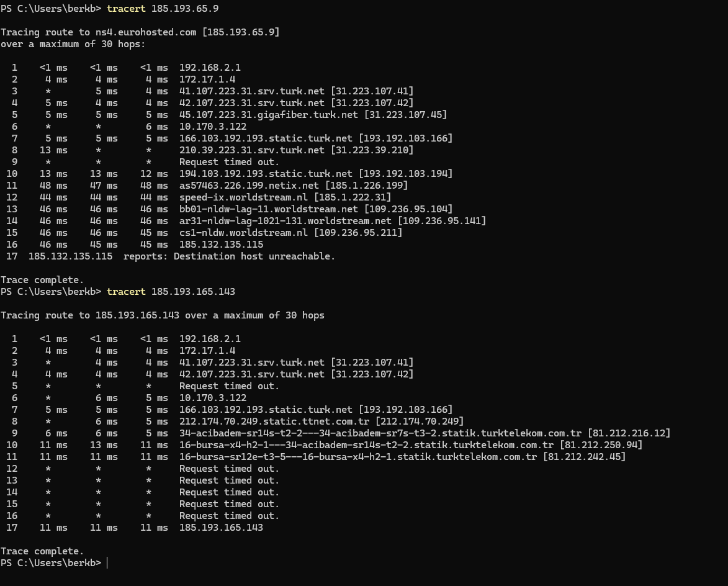Click the bracketed address [31.223.39.210]
Screen dimensions: 728x586
click(x=372, y=150)
